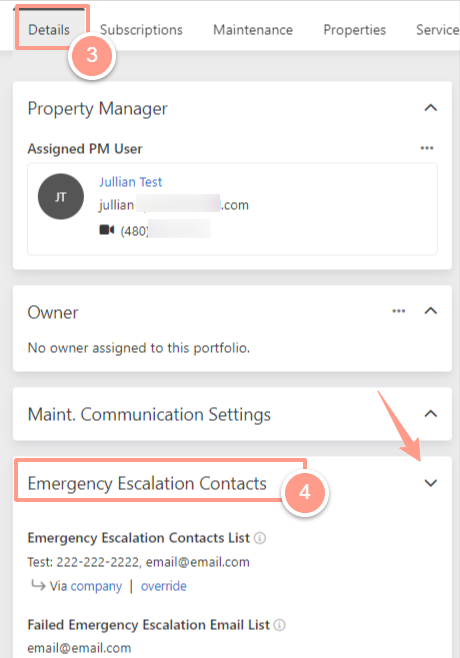Click the Emergency Escalation Contacts heading

[x=147, y=483]
